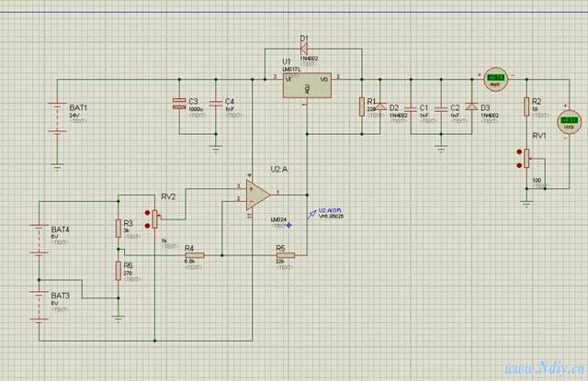Select the BAT1 24V battery symbol
588x381 pixels.
[57, 119]
